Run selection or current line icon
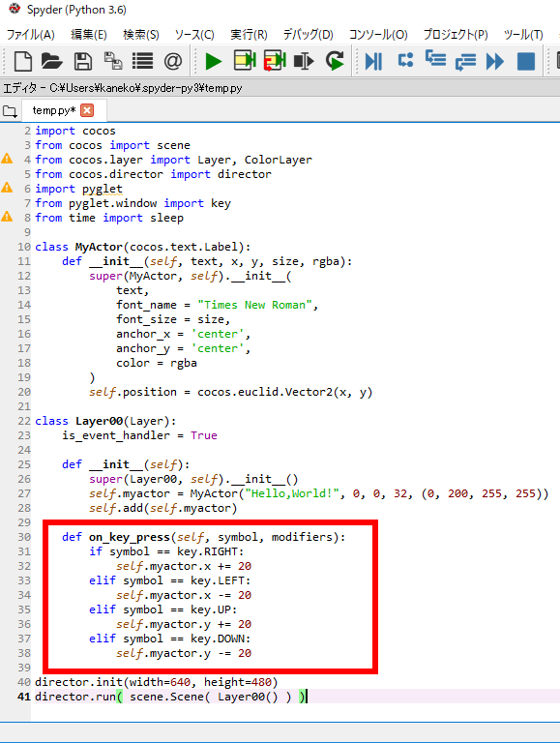 pos(304,61)
